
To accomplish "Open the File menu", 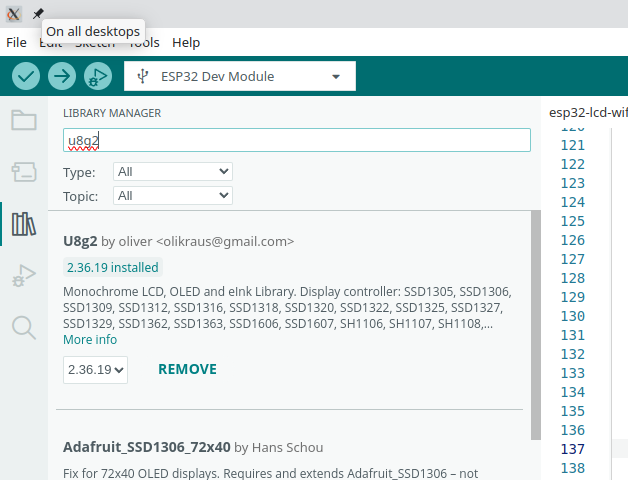I will point(16,42).
